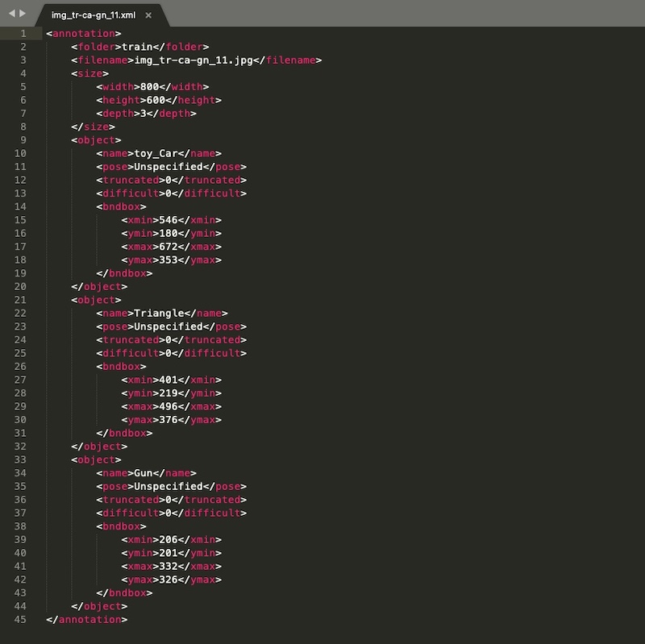Click the ymax value 353
Image resolution: width=645 pixels, height=644 pixels.
click(169, 260)
